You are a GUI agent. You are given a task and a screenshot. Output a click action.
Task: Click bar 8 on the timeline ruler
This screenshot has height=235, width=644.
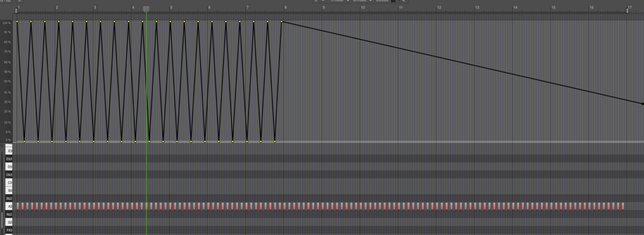pyautogui.click(x=286, y=8)
